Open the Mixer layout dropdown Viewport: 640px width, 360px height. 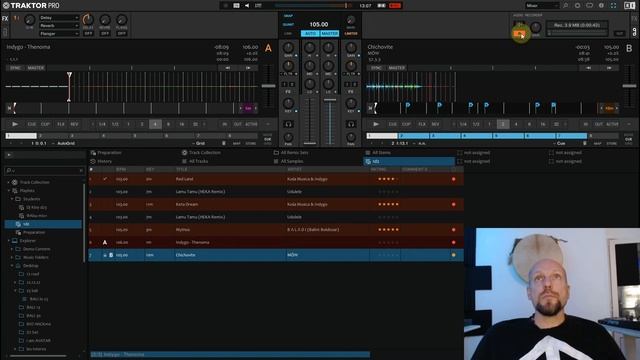(x=542, y=6)
